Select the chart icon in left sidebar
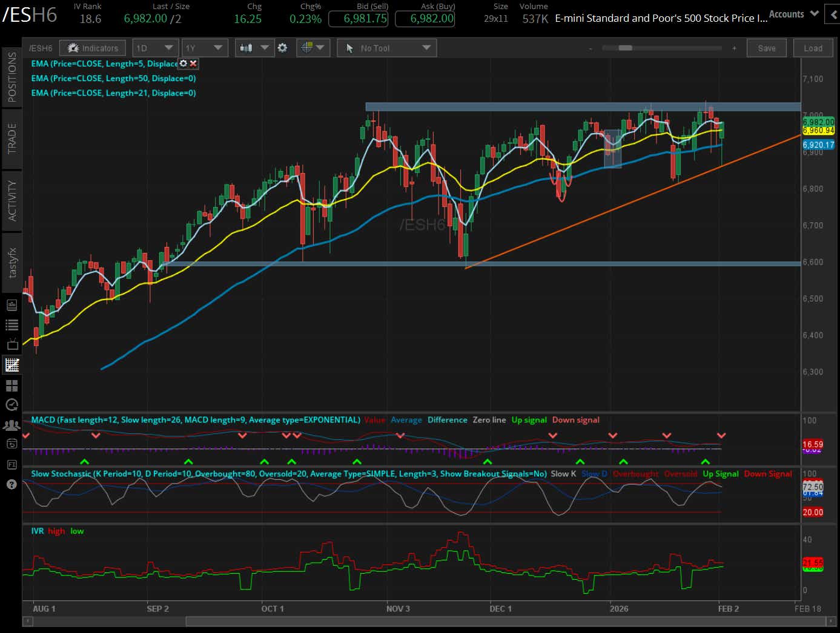 click(x=12, y=364)
